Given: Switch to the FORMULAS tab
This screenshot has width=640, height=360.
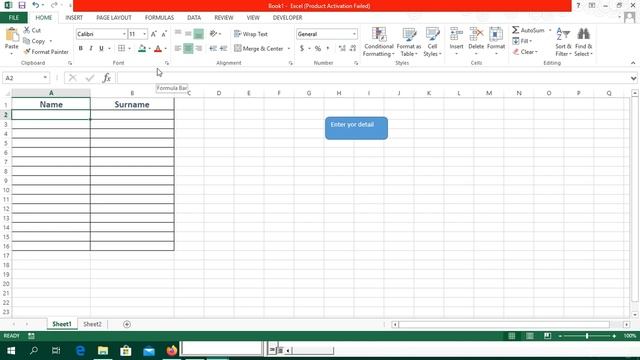Looking at the screenshot, I should (159, 18).
